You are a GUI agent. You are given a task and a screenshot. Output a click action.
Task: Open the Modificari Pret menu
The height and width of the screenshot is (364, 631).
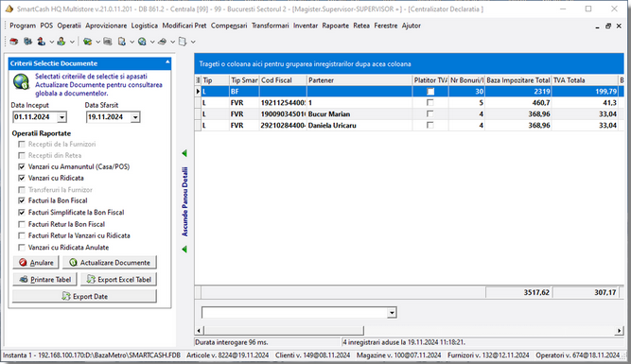click(184, 26)
